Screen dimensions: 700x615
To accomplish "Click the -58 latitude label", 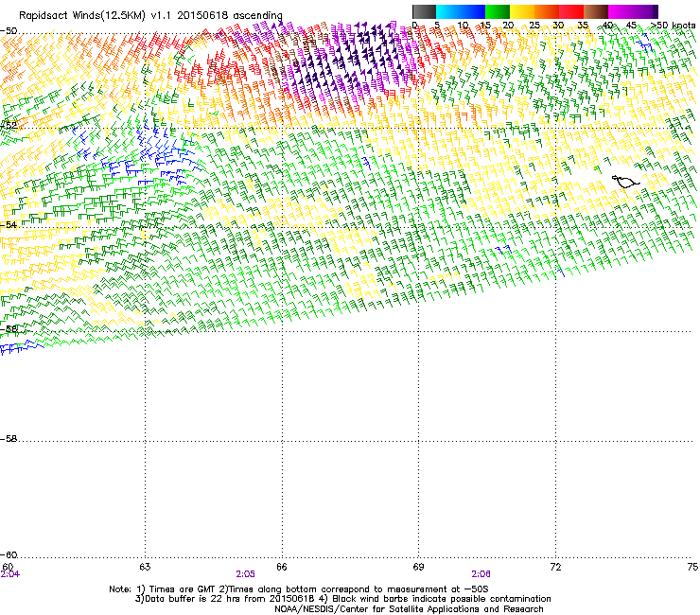I will click(9, 439).
